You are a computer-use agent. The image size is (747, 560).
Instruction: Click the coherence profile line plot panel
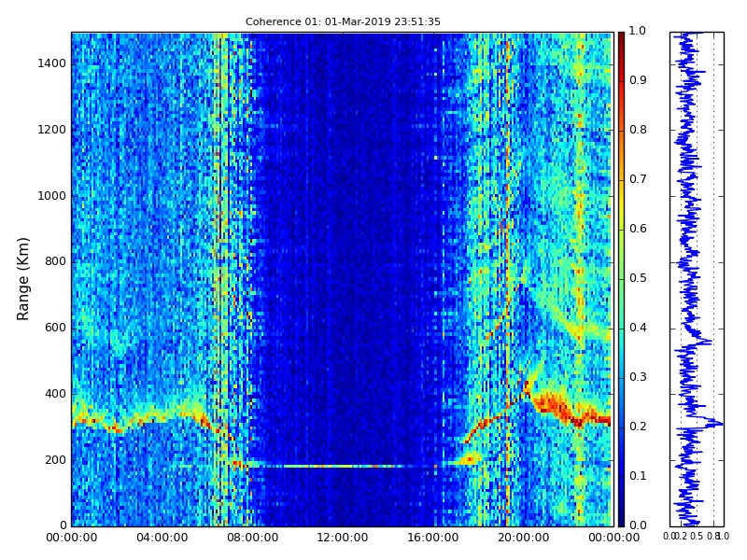tap(697, 279)
